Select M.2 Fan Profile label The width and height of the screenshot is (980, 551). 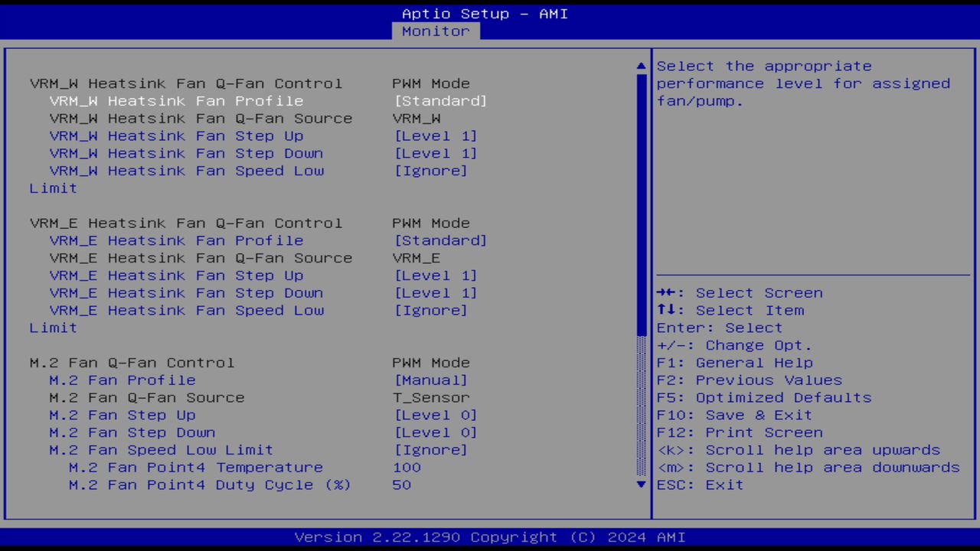tap(122, 381)
